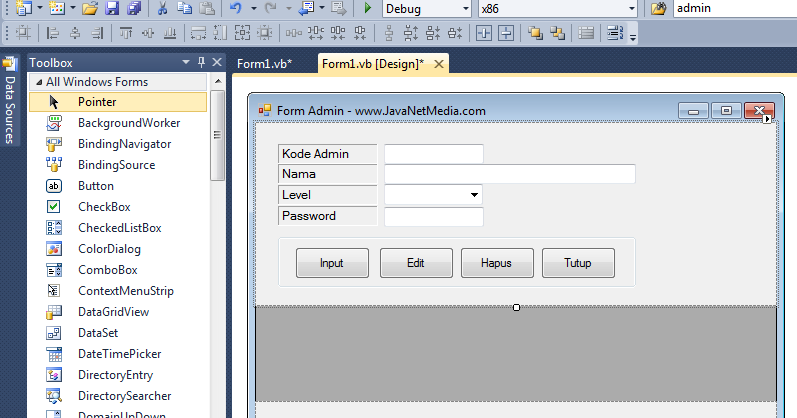Click the Input button on form
This screenshot has height=418, width=797.
332,263
